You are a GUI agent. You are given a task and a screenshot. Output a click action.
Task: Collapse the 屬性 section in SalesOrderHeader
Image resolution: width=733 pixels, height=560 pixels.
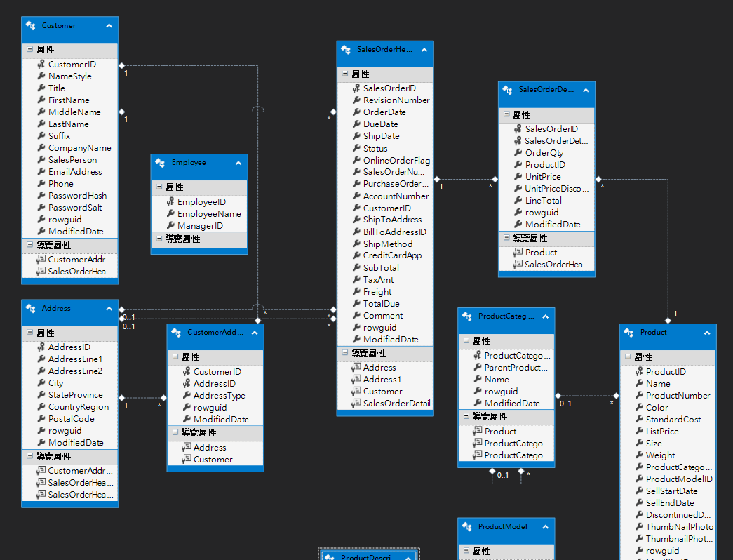[x=344, y=74]
